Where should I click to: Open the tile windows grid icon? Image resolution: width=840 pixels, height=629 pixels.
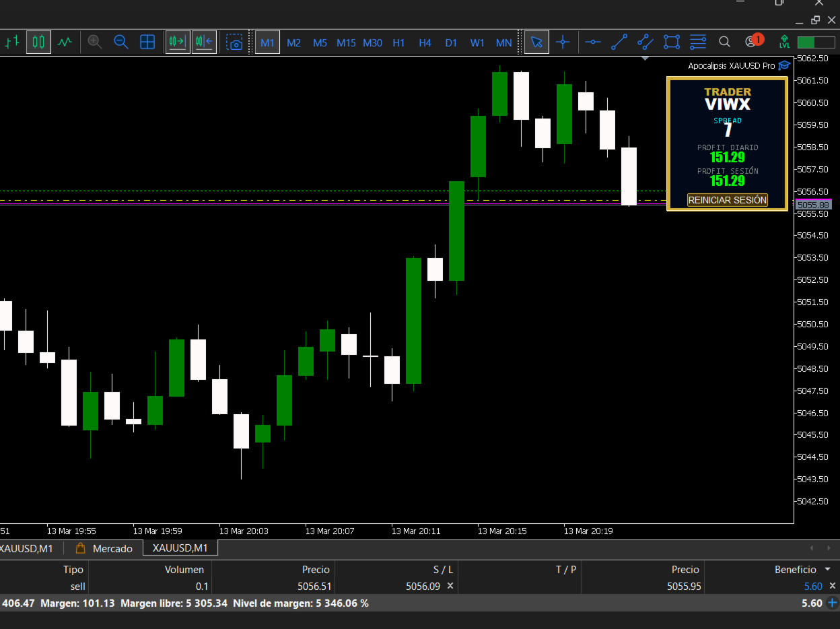[147, 42]
